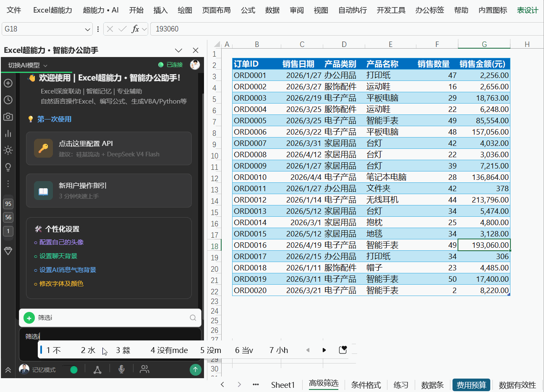Switch to the 费用预算 sheet tab
The height and width of the screenshot is (392, 544).
tap(471, 385)
